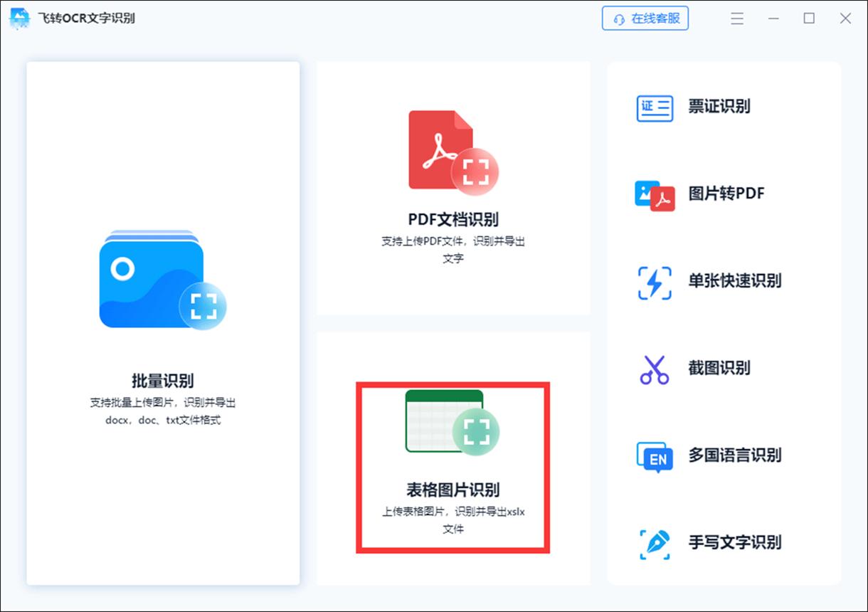The width and height of the screenshot is (868, 612).
Task: Click the 单张快速识别 lightning icon
Action: click(x=653, y=281)
